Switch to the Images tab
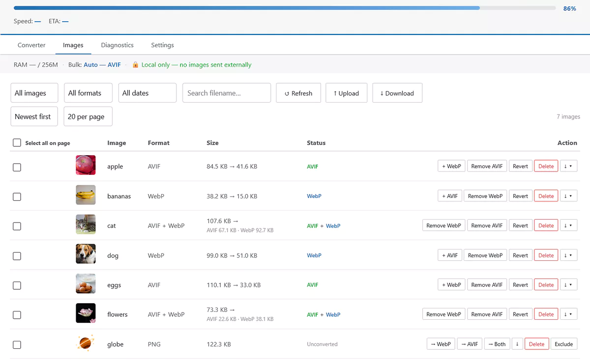The width and height of the screenshot is (590, 364). [x=73, y=45]
